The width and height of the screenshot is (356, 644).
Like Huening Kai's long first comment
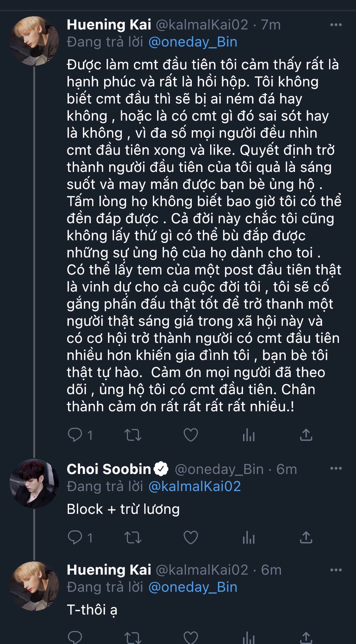coord(191,435)
